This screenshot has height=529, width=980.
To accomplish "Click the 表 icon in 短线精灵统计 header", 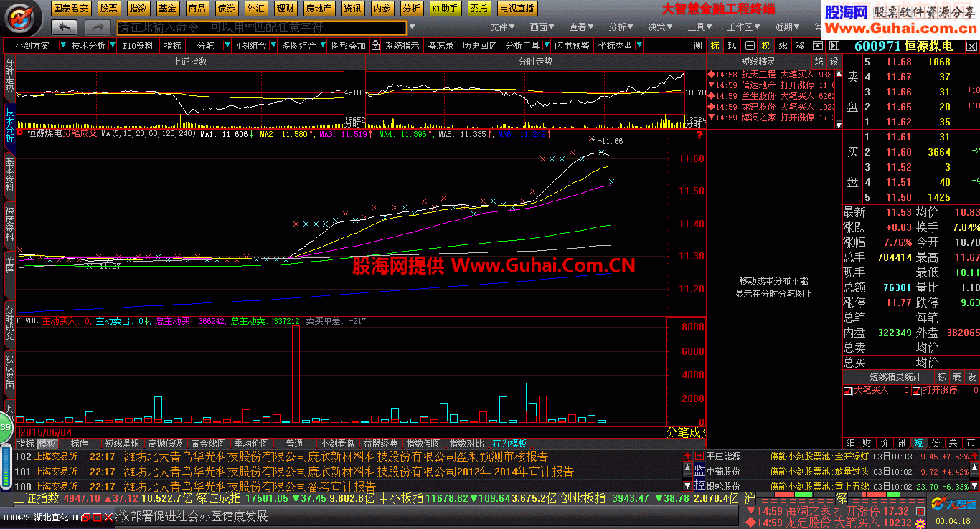I will click(x=957, y=376).
